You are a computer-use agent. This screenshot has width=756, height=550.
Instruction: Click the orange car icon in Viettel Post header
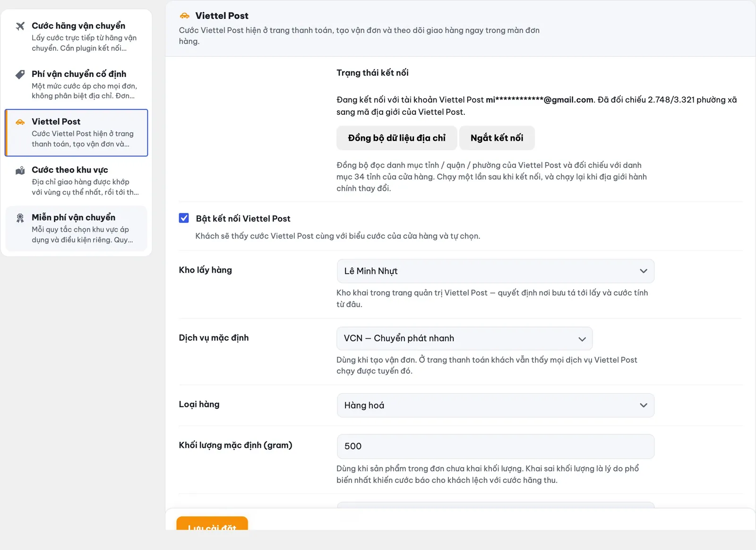point(184,16)
